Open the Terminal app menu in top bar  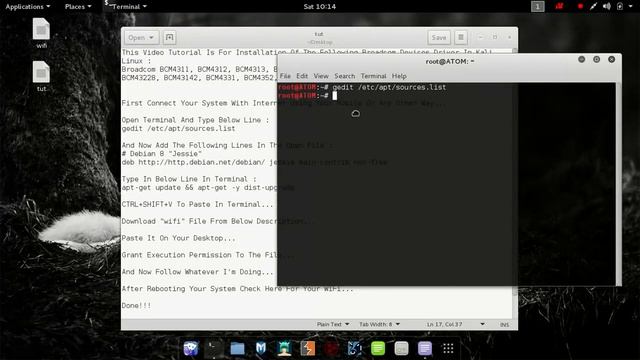(126, 7)
